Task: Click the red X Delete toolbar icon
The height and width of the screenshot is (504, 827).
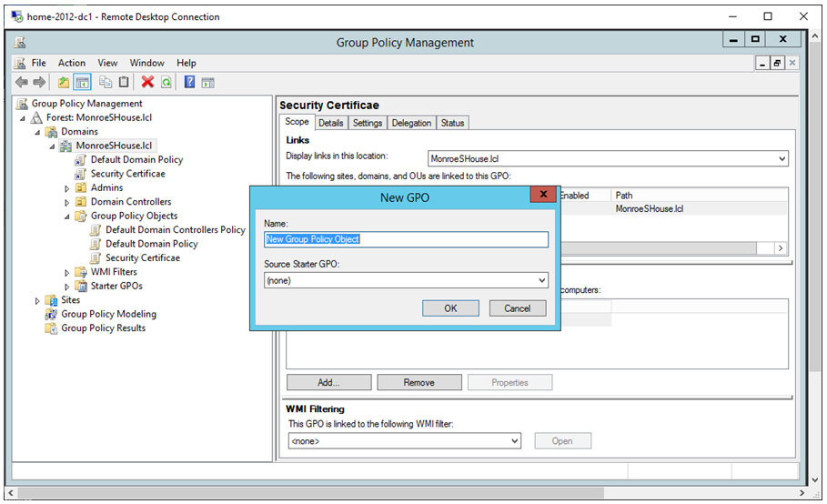Action: click(147, 83)
